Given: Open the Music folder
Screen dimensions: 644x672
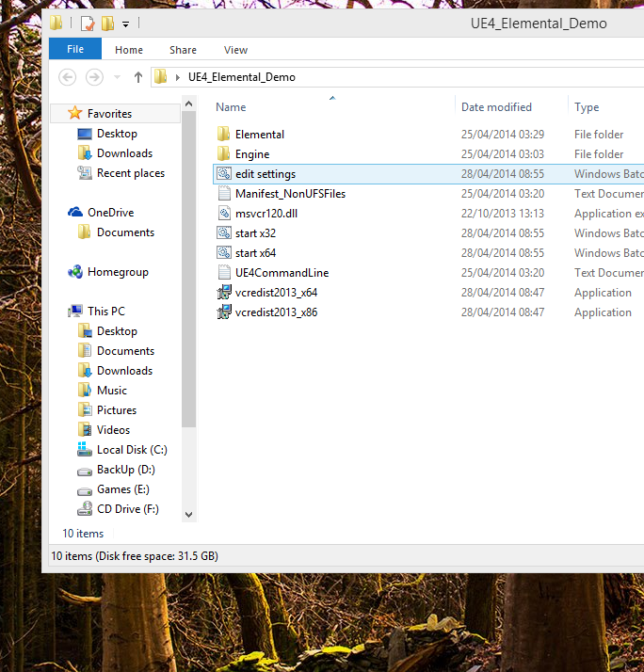Looking at the screenshot, I should click(111, 390).
